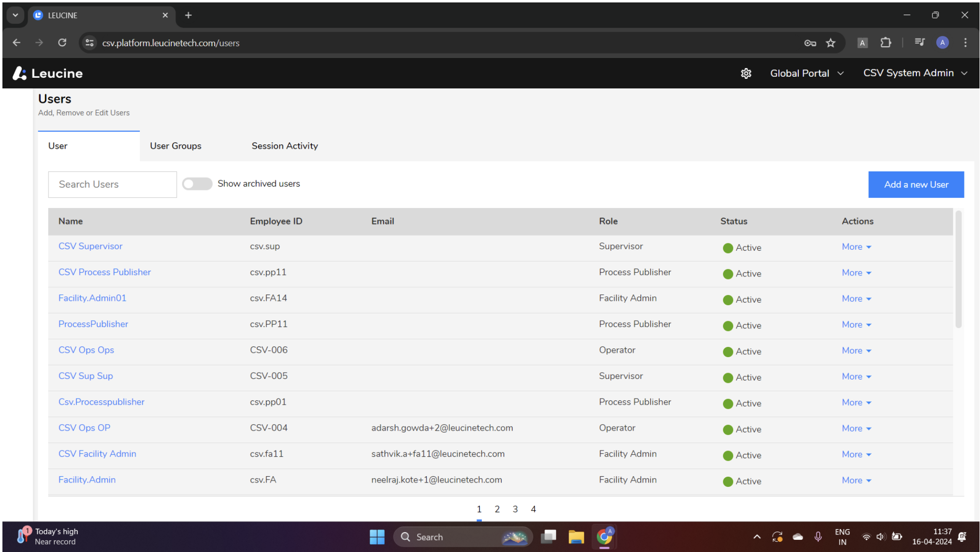
Task: Click the Windows taskbar Search box
Action: click(x=462, y=537)
